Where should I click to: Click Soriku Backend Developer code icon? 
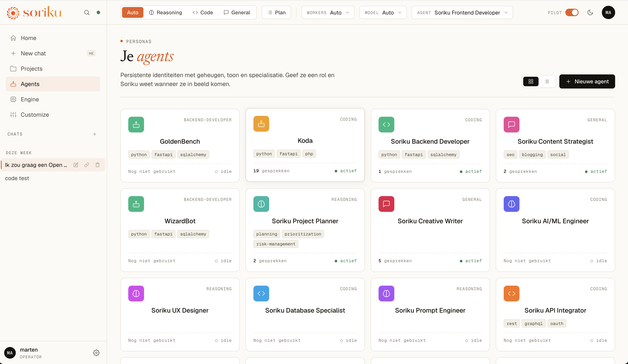click(x=386, y=125)
